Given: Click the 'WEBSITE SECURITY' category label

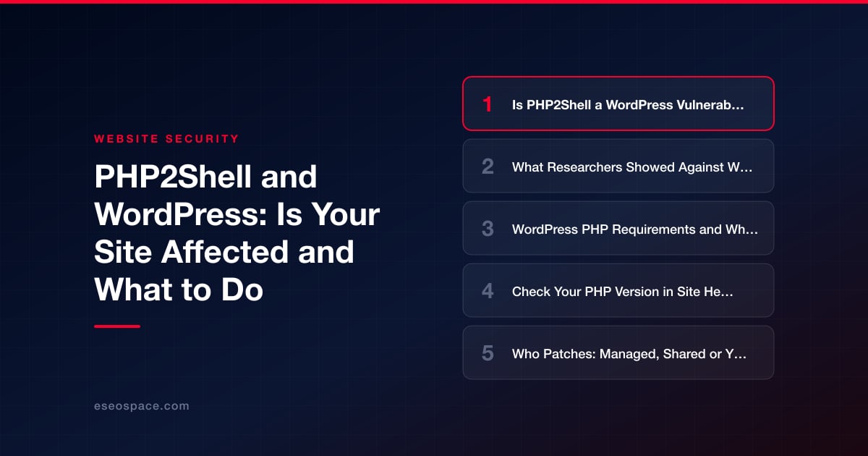Looking at the screenshot, I should click(166, 138).
